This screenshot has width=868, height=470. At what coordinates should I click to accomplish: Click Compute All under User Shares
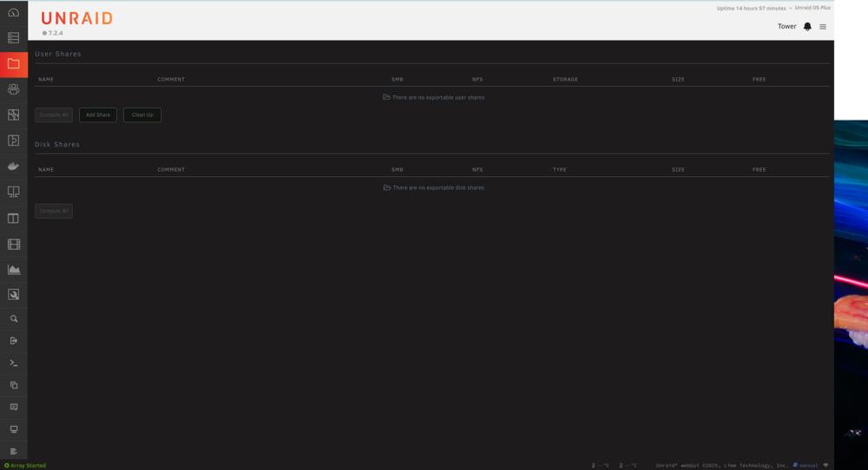coord(54,115)
